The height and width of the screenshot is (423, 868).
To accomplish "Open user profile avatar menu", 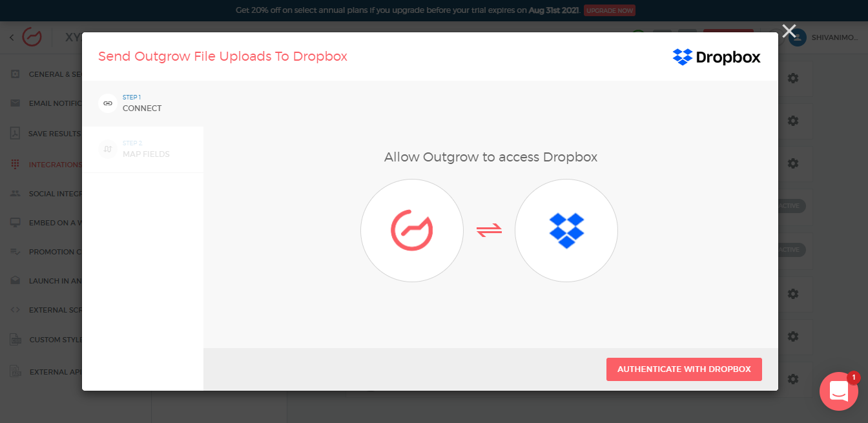I will (x=798, y=37).
